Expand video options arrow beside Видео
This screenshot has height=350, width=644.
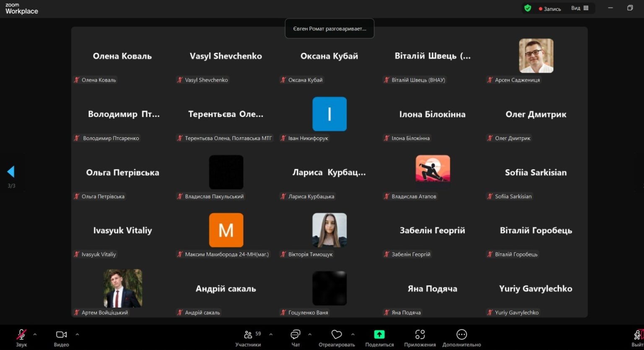(77, 334)
